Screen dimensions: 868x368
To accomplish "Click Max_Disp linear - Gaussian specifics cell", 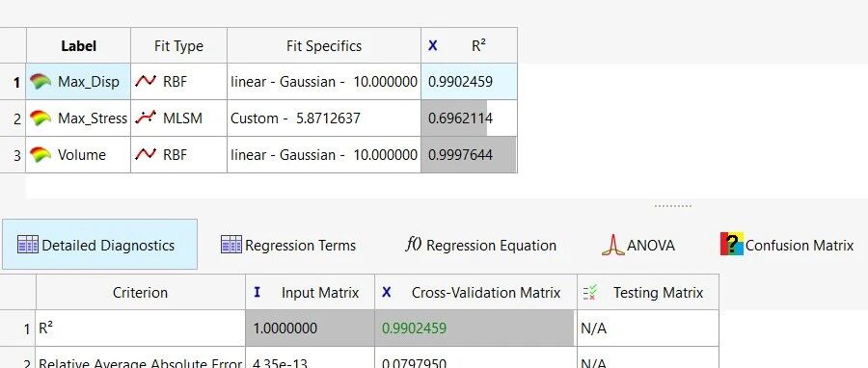I will pyautogui.click(x=324, y=82).
